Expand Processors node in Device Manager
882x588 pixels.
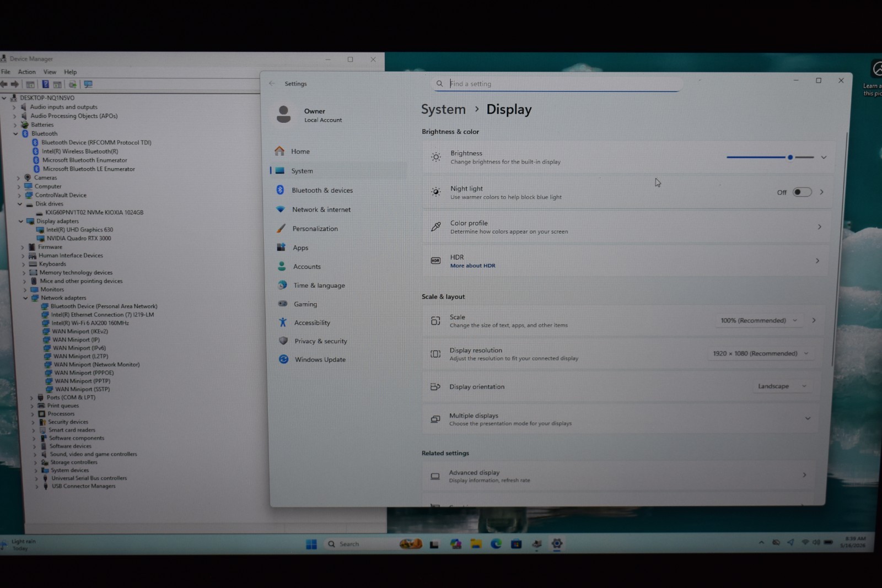(x=33, y=414)
